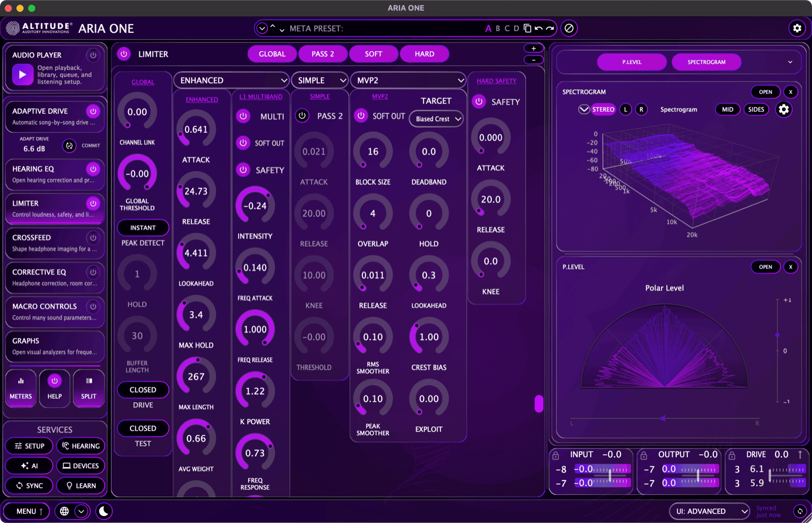The width and height of the screenshot is (812, 523).
Task: Open Spectrogram settings gear
Action: click(784, 109)
